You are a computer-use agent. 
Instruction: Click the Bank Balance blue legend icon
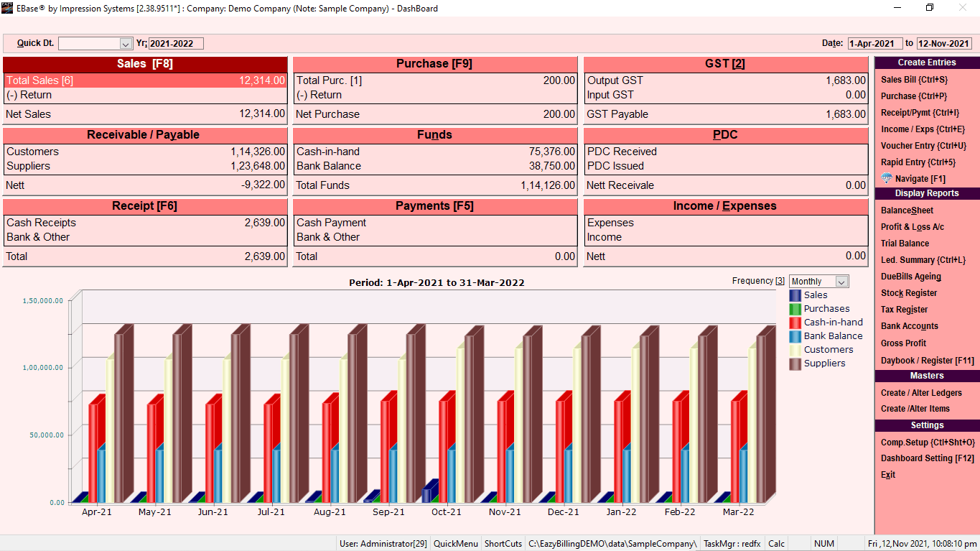pyautogui.click(x=795, y=336)
